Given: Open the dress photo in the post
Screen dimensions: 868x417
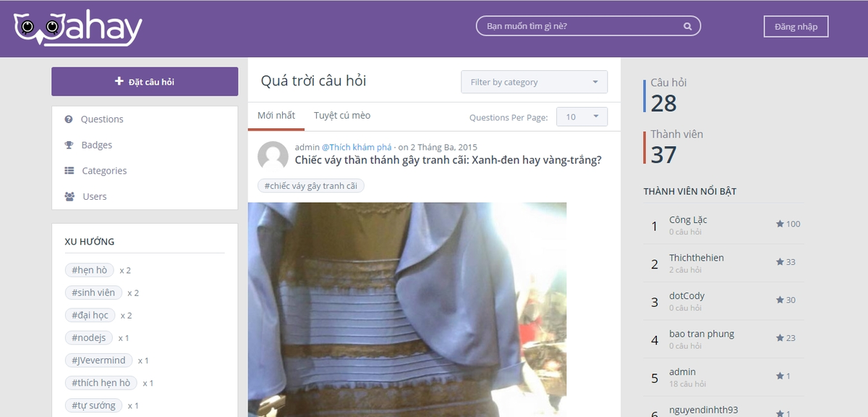Looking at the screenshot, I should click(407, 309).
